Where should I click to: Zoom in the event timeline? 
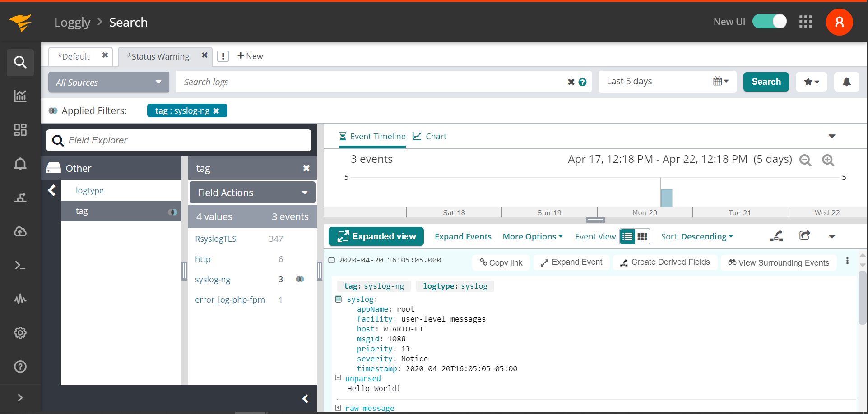pos(828,160)
